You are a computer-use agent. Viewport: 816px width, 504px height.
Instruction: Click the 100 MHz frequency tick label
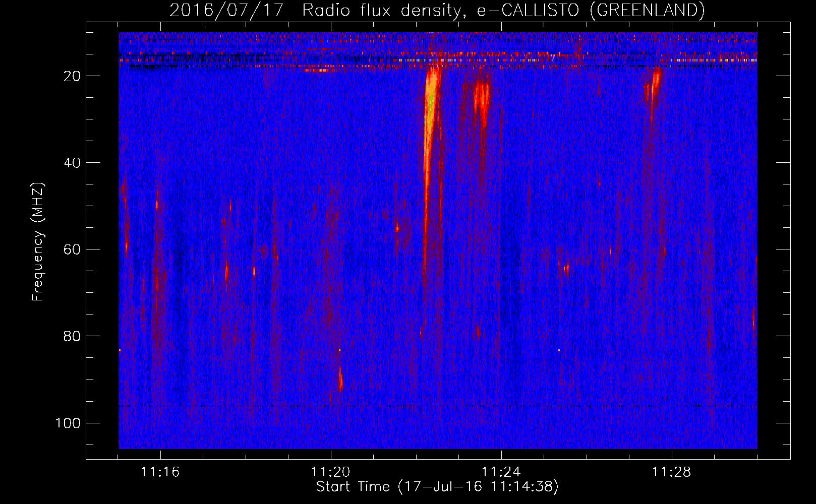pyautogui.click(x=68, y=423)
